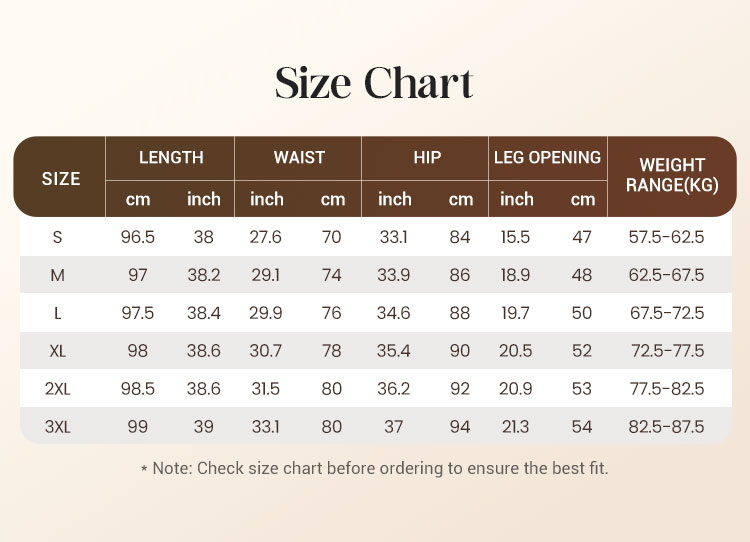Click the WAIST column header
Viewport: 750px width, 542px height.
click(299, 158)
